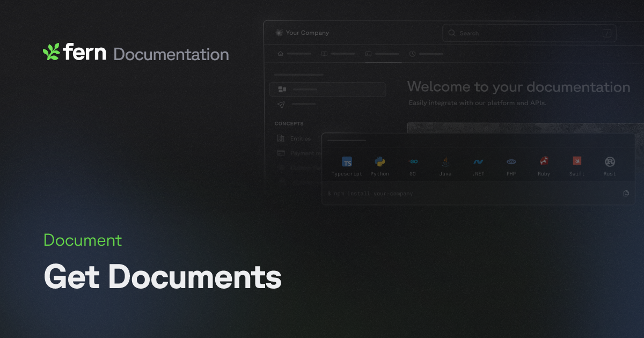Viewport: 644px width, 338px height.
Task: Click the green Document category label
Action: [x=83, y=240]
